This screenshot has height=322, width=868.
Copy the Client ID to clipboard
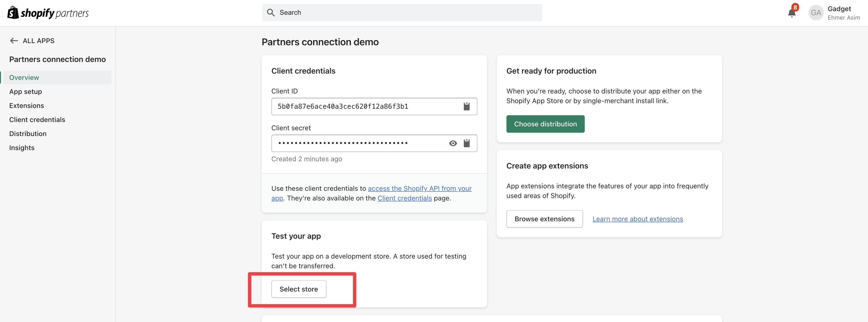pos(466,107)
